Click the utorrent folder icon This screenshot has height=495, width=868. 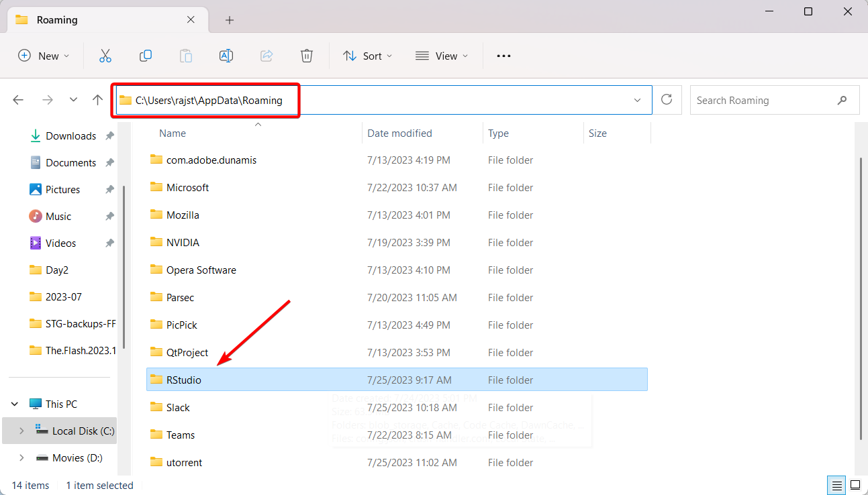[x=156, y=462]
